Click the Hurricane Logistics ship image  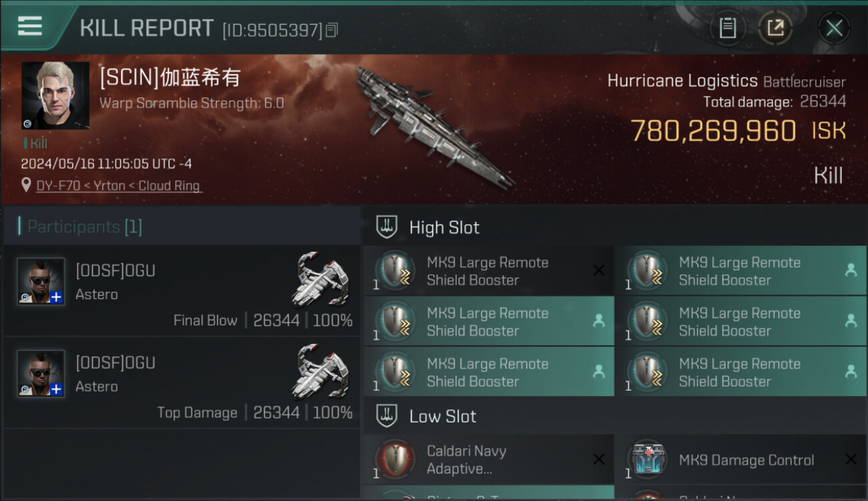click(434, 127)
